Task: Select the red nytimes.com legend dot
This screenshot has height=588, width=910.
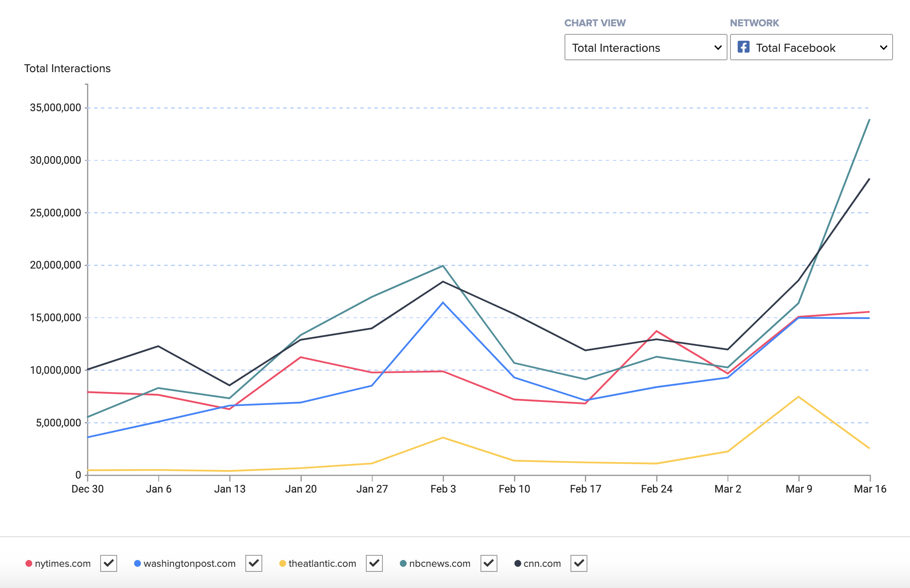Action: pos(28,563)
